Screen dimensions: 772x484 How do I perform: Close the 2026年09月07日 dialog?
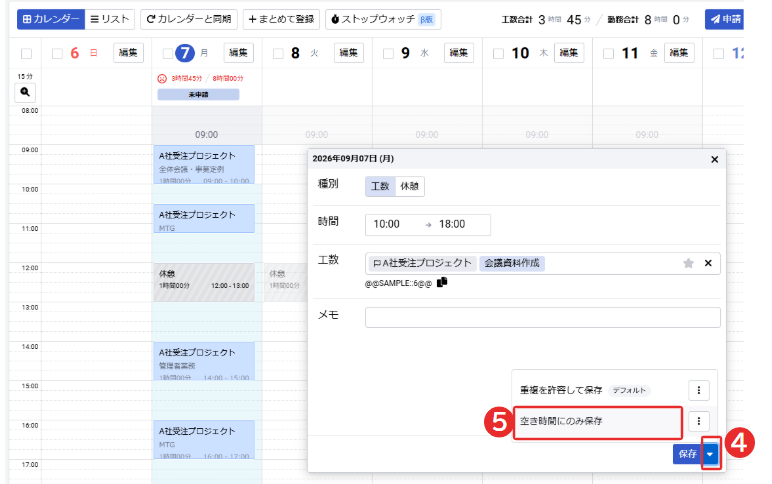tap(714, 160)
